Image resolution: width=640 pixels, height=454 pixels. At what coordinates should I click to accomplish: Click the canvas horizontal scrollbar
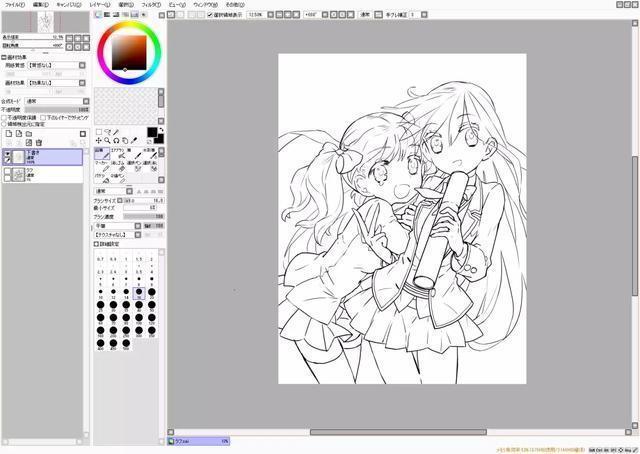(398, 432)
